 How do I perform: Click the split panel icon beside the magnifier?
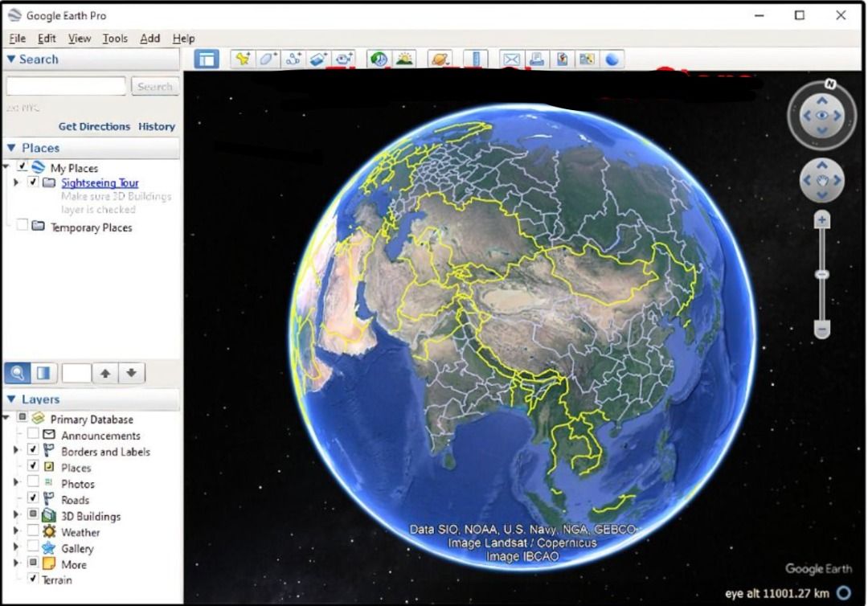click(43, 373)
